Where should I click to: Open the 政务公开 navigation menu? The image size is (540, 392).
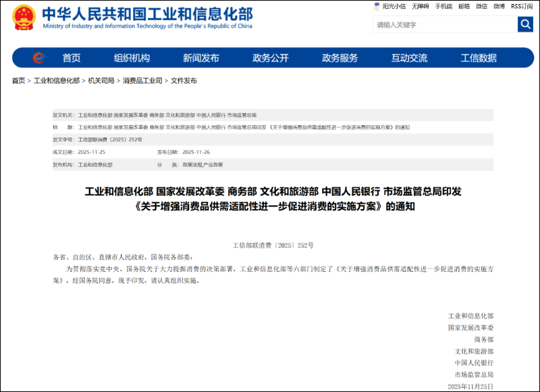[x=270, y=57]
